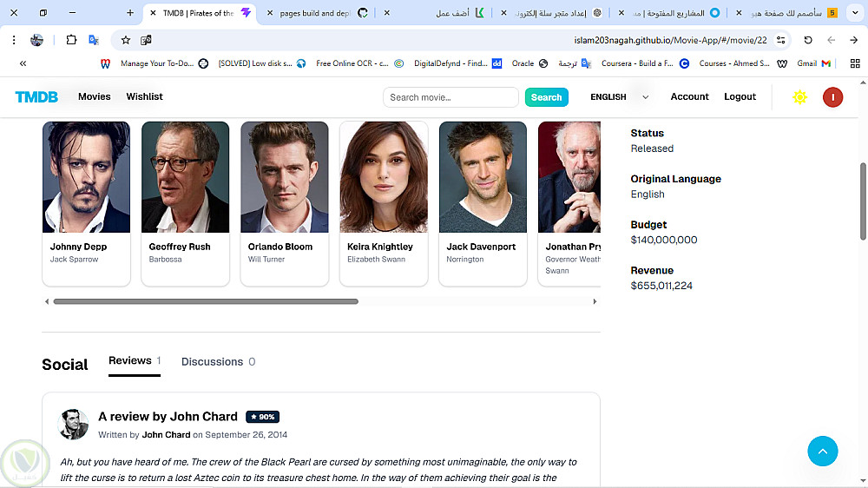Open the Movies menu item
Screen dimensions: 868x488
tap(95, 97)
